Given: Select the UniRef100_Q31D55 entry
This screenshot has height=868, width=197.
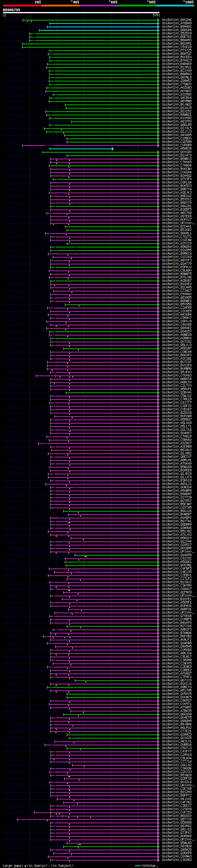Looking at the screenshot, I should pyautogui.click(x=177, y=250).
